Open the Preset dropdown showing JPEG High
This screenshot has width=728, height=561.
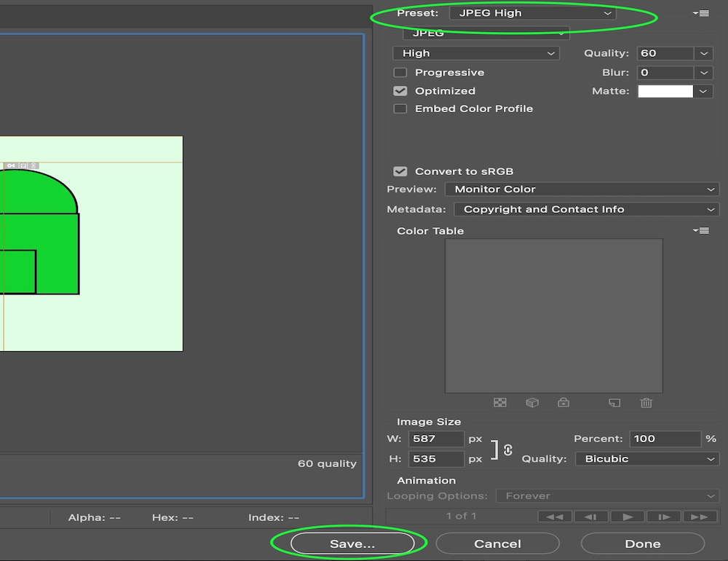(533, 13)
